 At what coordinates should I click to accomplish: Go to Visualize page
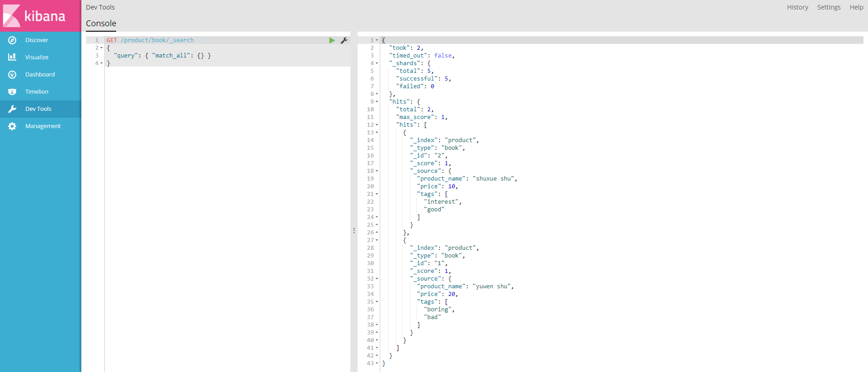[37, 57]
